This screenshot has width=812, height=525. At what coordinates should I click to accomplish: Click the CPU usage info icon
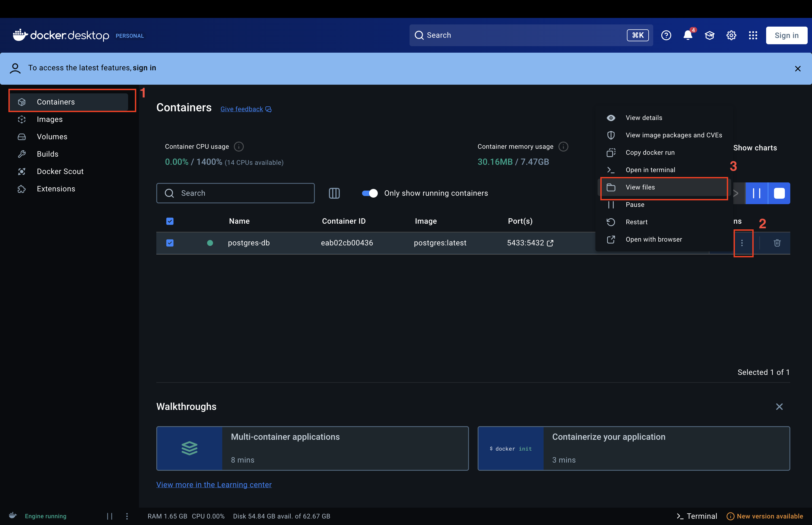(239, 147)
